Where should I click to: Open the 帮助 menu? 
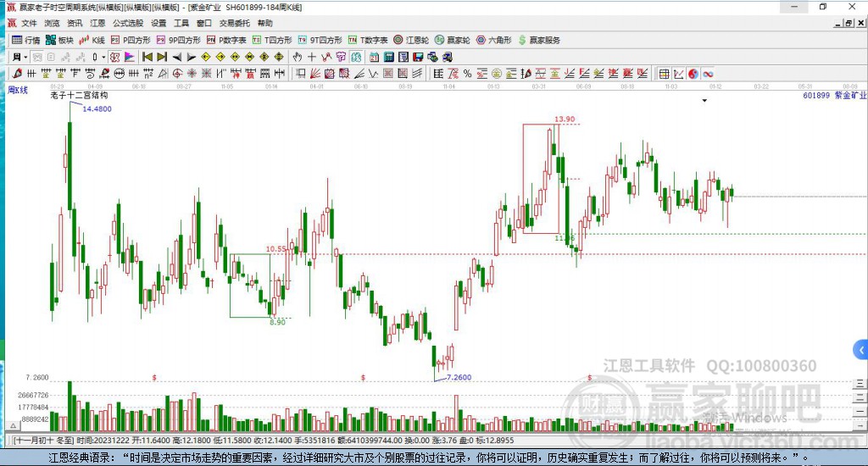point(265,23)
